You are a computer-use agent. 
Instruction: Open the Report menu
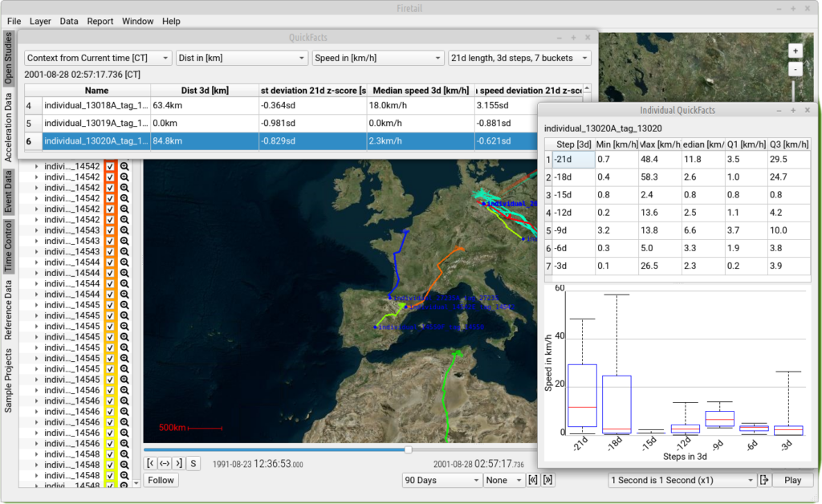point(100,21)
